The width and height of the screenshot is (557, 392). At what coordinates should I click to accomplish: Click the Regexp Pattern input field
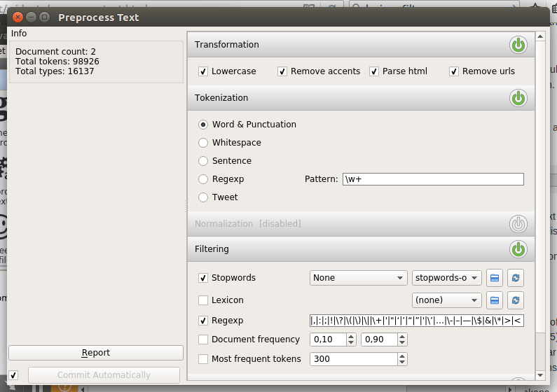(x=432, y=179)
